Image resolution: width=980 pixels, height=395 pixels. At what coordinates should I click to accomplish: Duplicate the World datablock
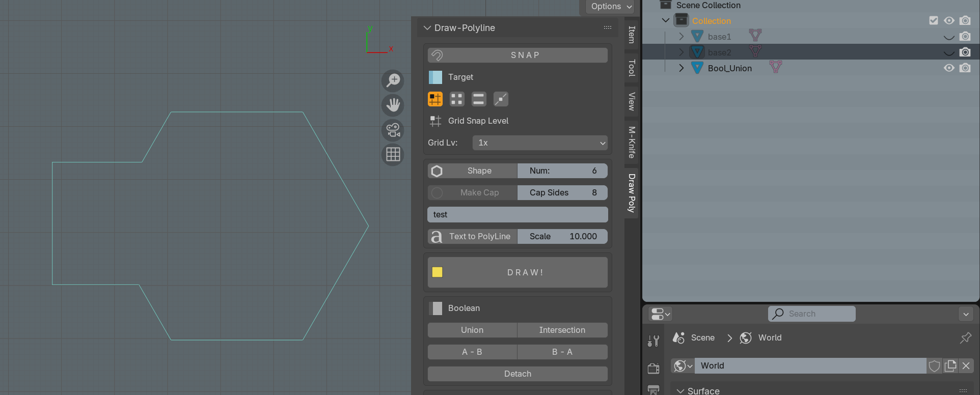950,366
